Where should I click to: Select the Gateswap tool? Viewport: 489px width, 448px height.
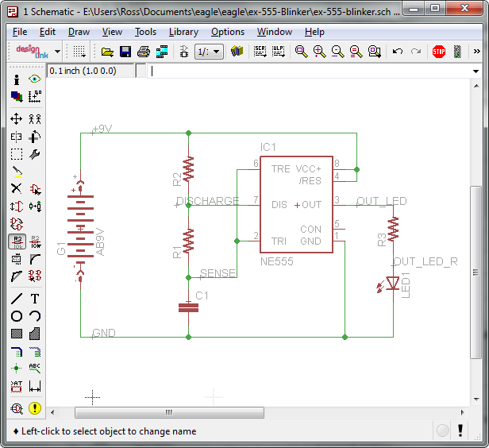click(35, 207)
